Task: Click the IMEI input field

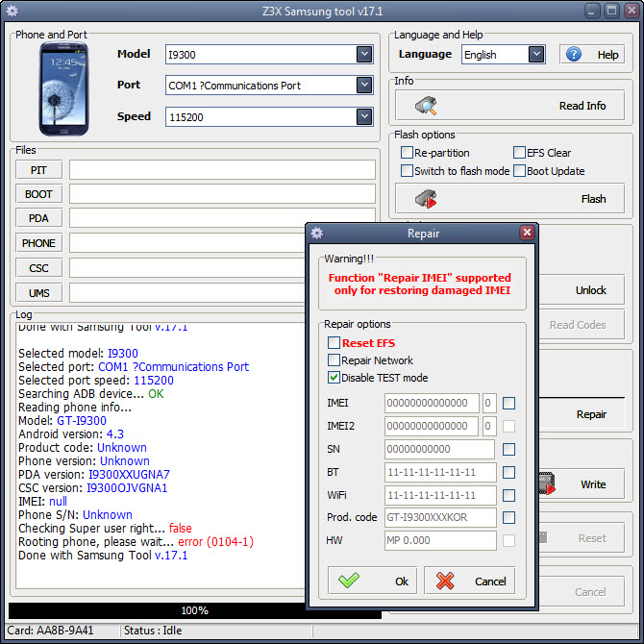Action: pyautogui.click(x=432, y=403)
